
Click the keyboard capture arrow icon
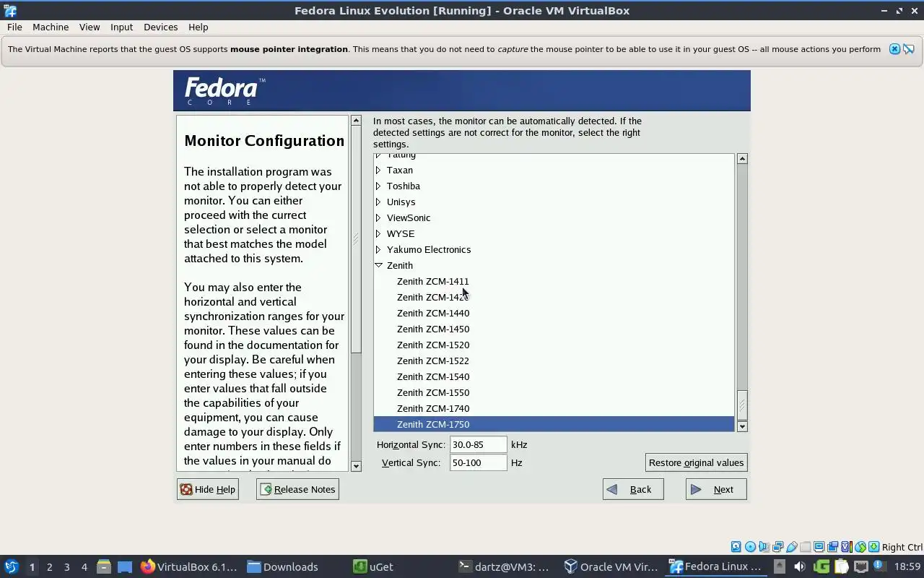point(873,547)
